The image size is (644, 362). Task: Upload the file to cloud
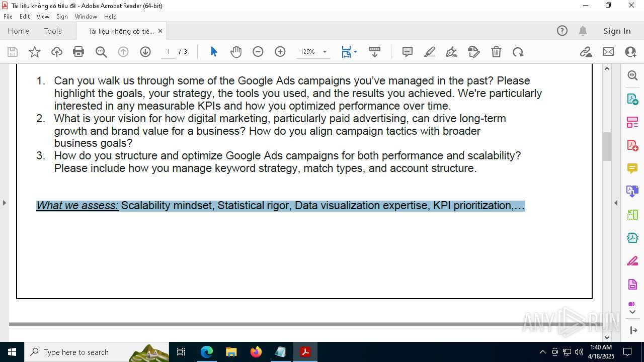[57, 52]
